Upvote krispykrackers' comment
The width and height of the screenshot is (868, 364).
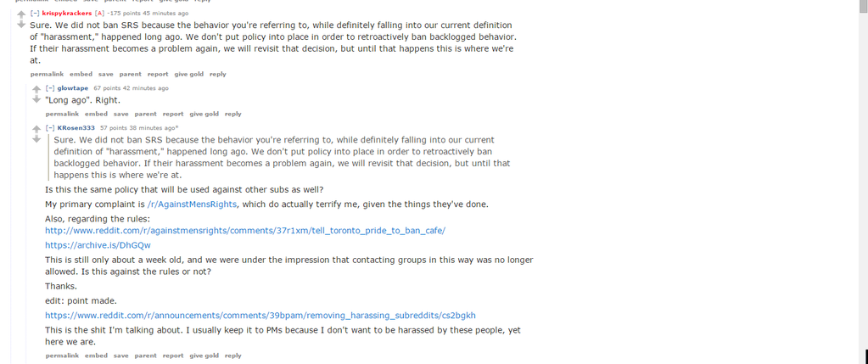[x=21, y=15]
